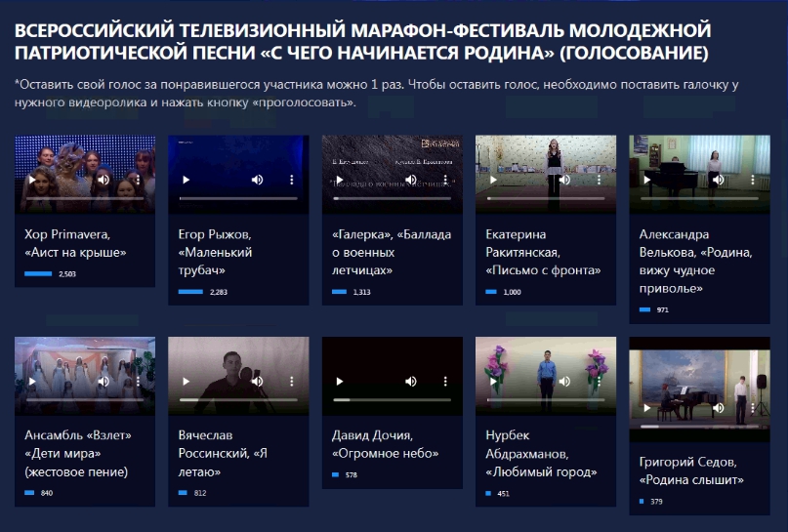The image size is (788, 532).
Task: Play the Хор Primavera video
Action: coord(32,180)
